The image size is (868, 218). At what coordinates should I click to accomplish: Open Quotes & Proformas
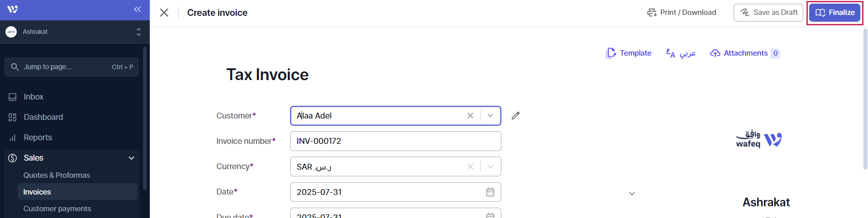pos(57,175)
